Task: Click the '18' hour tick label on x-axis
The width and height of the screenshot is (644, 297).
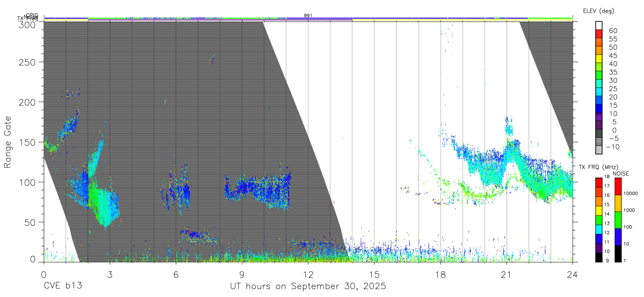Action: pyautogui.click(x=440, y=274)
